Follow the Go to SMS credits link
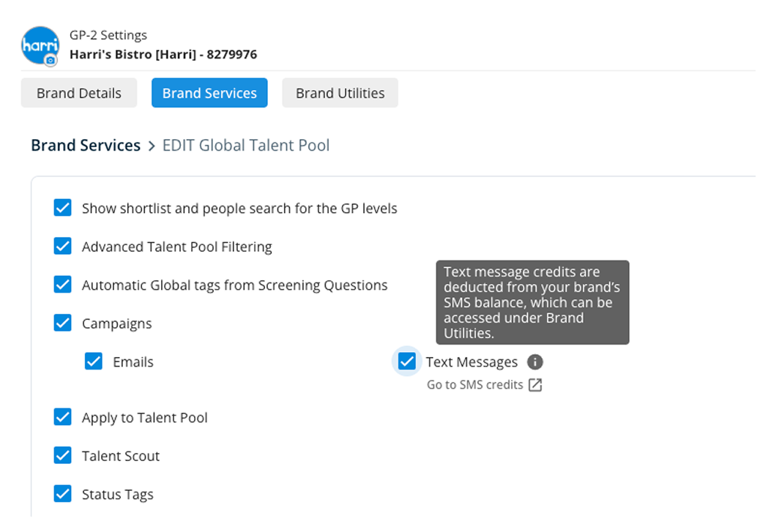This screenshot has height=532, width=771. point(475,385)
